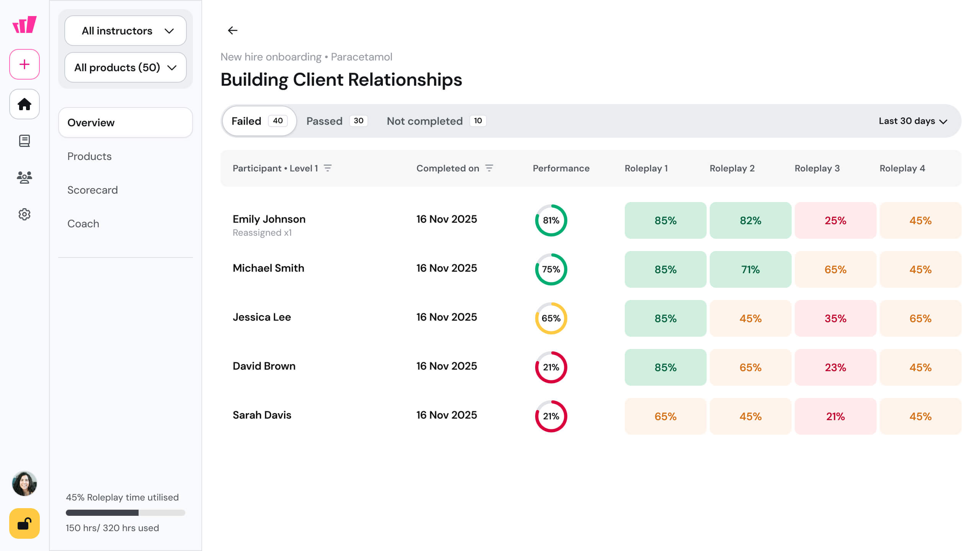Screen dimensions: 980x551
Task: Open the team members icon
Action: point(24,177)
